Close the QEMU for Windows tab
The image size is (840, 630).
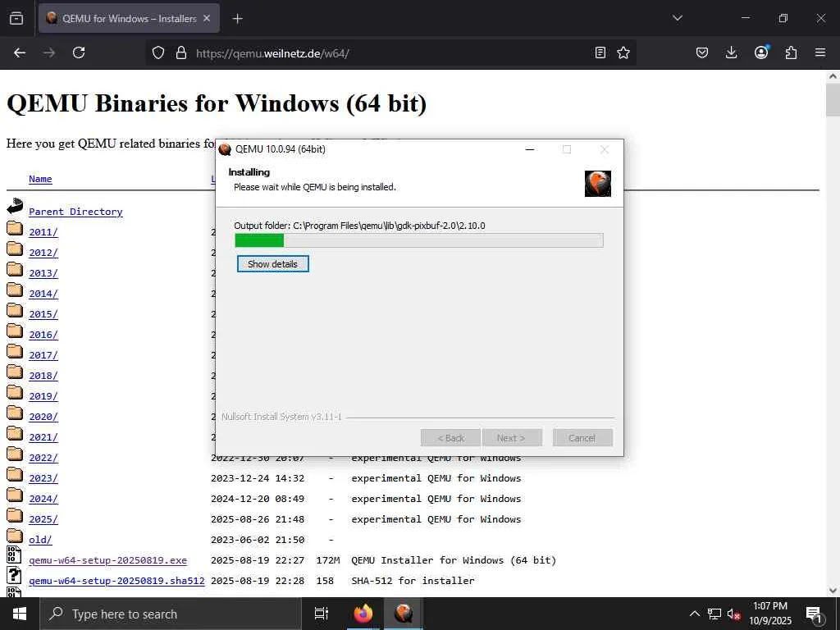[207, 18]
